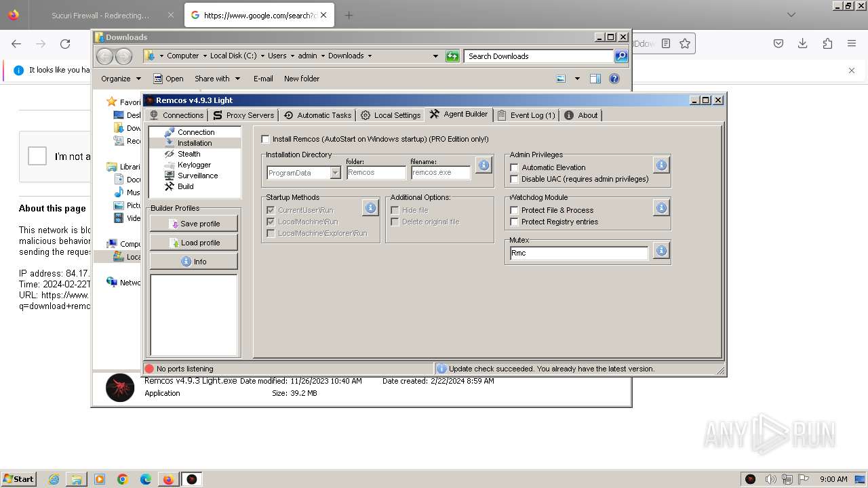Enable Protect File & Process checkbox

(514, 210)
